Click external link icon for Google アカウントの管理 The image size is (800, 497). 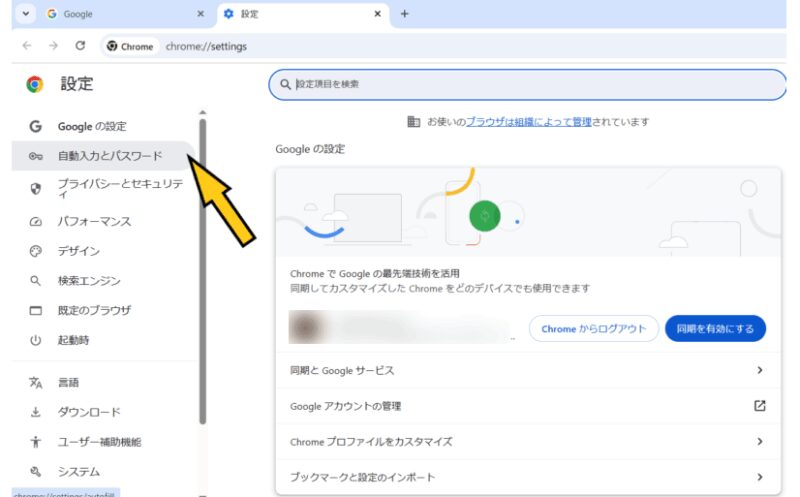tap(760, 406)
